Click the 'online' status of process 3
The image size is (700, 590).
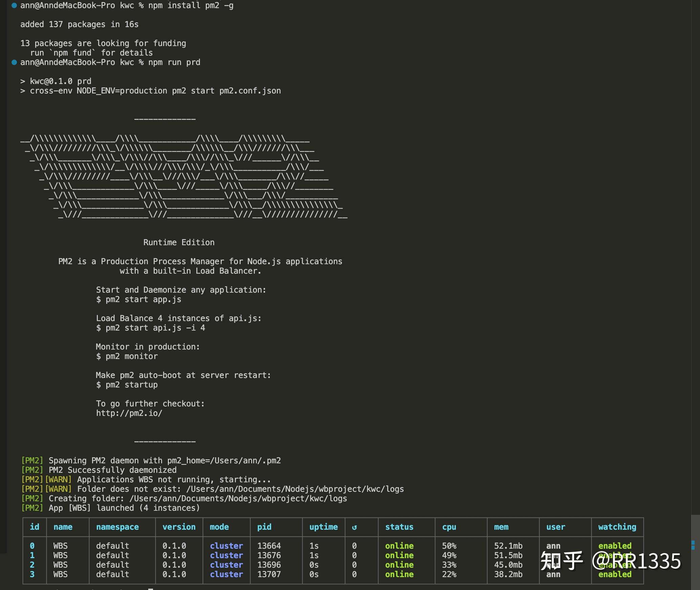click(x=399, y=574)
